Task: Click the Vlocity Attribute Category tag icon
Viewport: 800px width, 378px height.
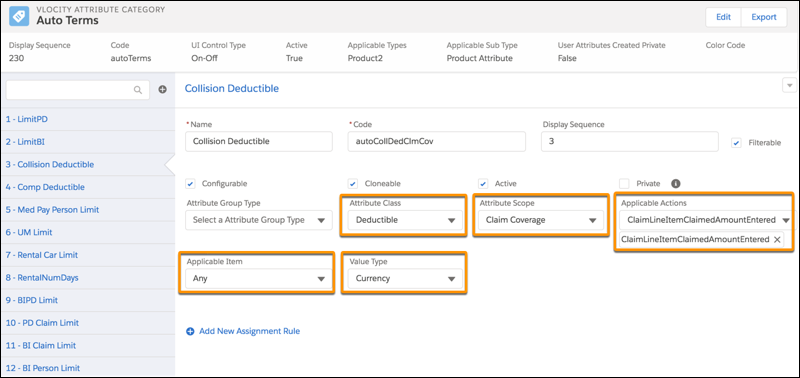Action: click(x=19, y=16)
